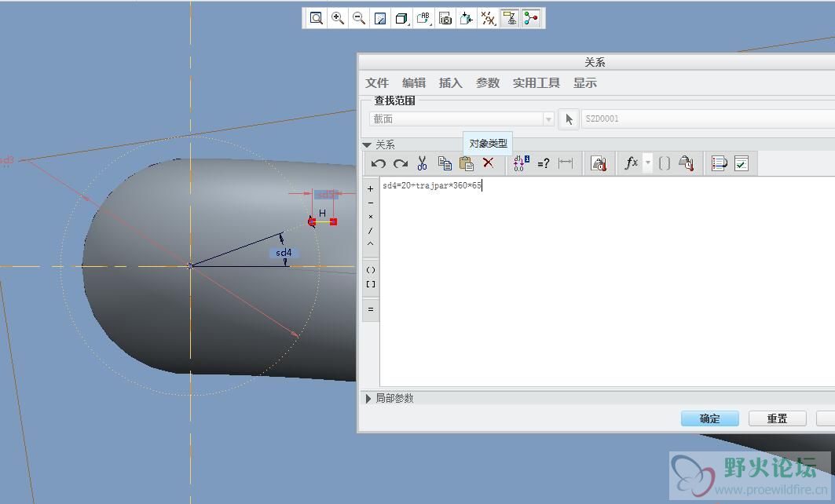The width and height of the screenshot is (835, 504).
Task: Click the sketch view orientation icon
Action: (467, 19)
